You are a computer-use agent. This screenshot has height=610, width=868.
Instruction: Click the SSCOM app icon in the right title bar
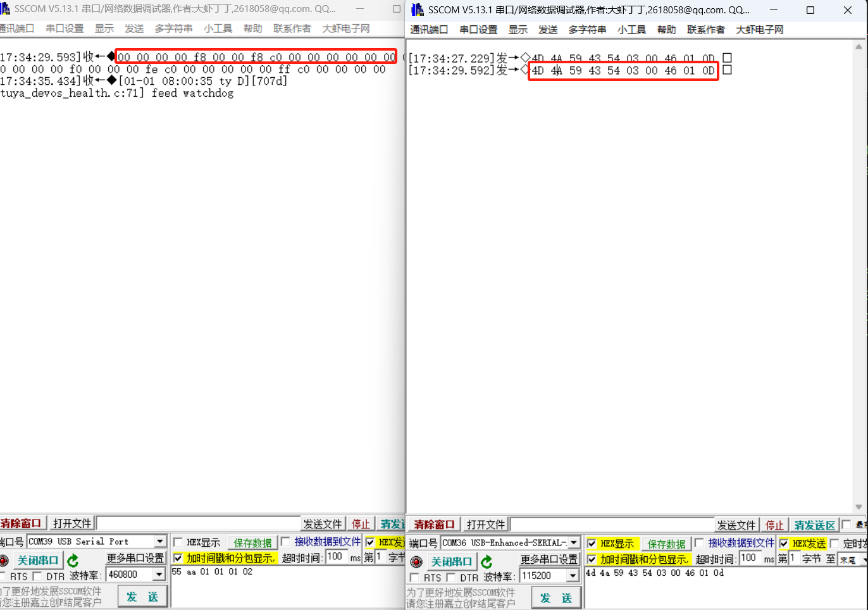coord(417,10)
